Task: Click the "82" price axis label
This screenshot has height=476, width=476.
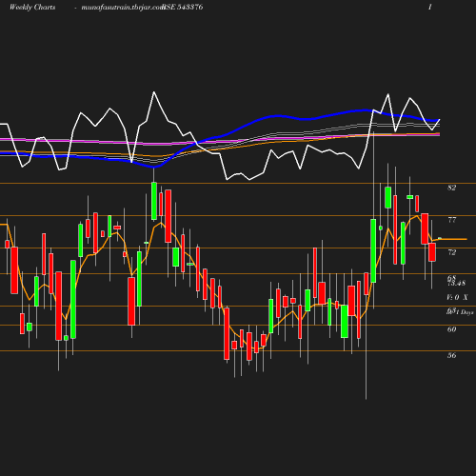Action: click(x=451, y=188)
